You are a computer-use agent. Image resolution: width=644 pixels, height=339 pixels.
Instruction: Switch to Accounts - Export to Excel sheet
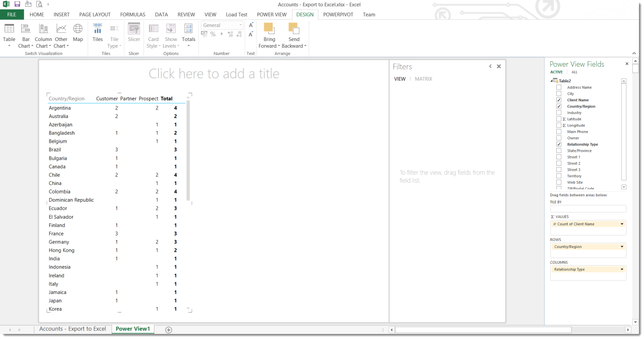(72, 329)
